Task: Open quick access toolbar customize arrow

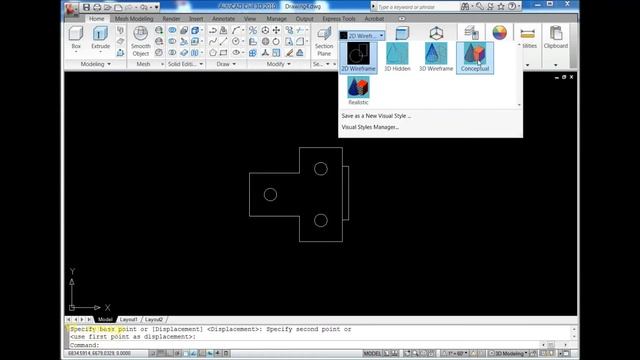Action: pyautogui.click(x=156, y=7)
